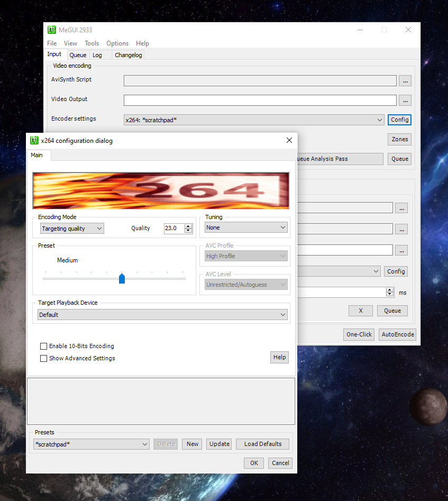Browse for an AviSynth Script file
This screenshot has width=448, height=501.
pyautogui.click(x=405, y=81)
